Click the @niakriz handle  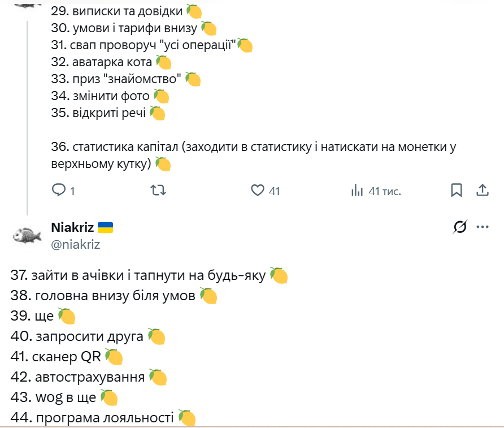click(x=75, y=244)
